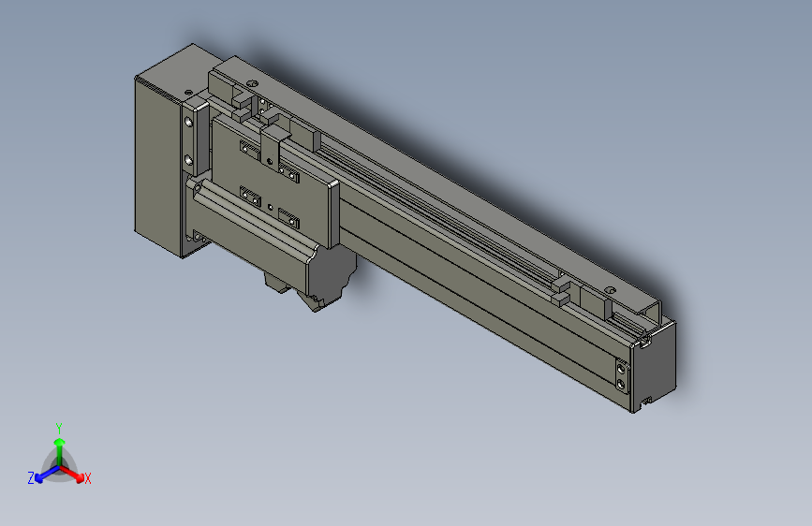Click the green Y axis arrow of triad
This screenshot has height=526, width=812.
pos(60,451)
